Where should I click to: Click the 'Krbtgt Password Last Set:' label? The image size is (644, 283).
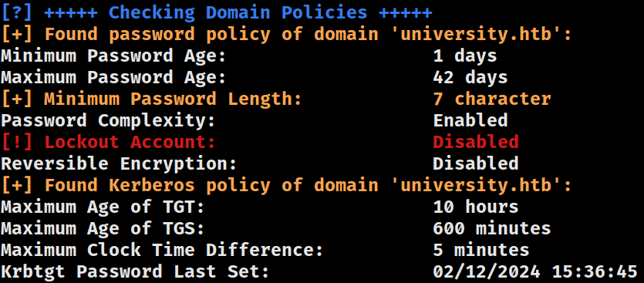[x=136, y=271]
